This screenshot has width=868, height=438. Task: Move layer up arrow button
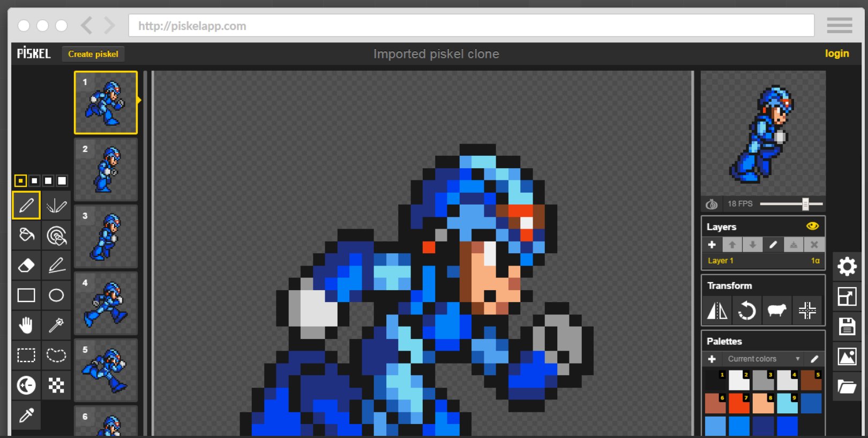click(x=732, y=245)
